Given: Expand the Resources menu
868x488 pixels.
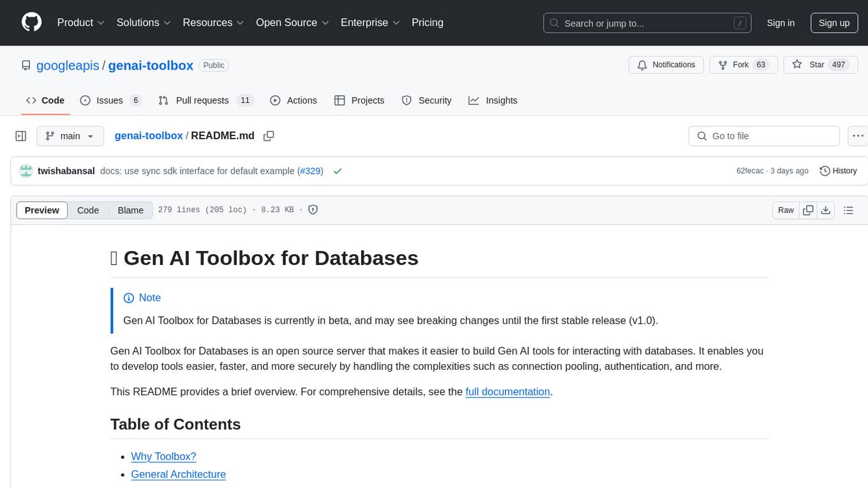Looking at the screenshot, I should [213, 22].
